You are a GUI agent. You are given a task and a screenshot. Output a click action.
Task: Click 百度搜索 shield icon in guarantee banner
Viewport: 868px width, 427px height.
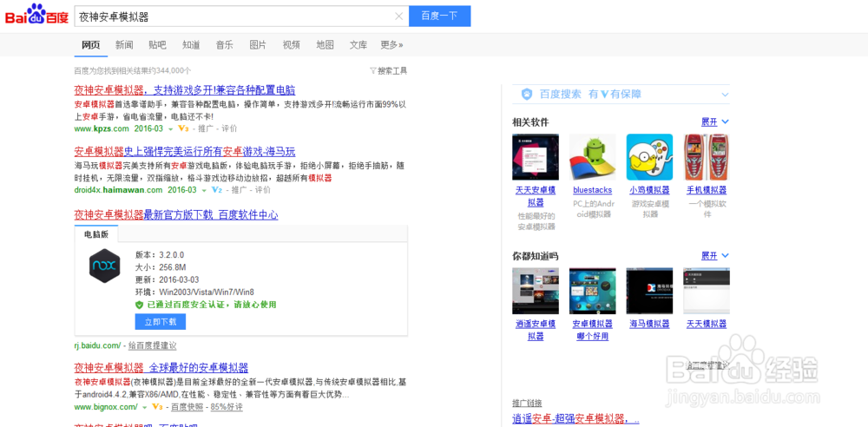click(527, 95)
